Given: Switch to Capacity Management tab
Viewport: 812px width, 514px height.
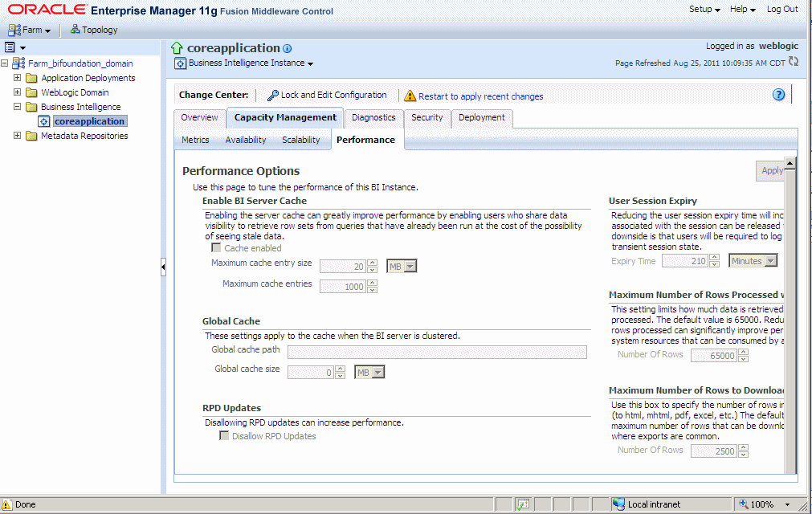Looking at the screenshot, I should [x=285, y=117].
